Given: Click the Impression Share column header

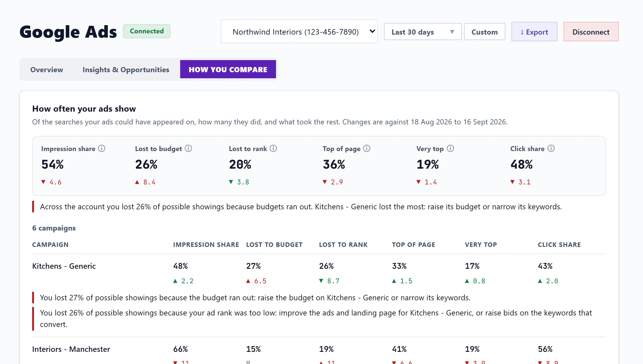Looking at the screenshot, I should tap(206, 244).
